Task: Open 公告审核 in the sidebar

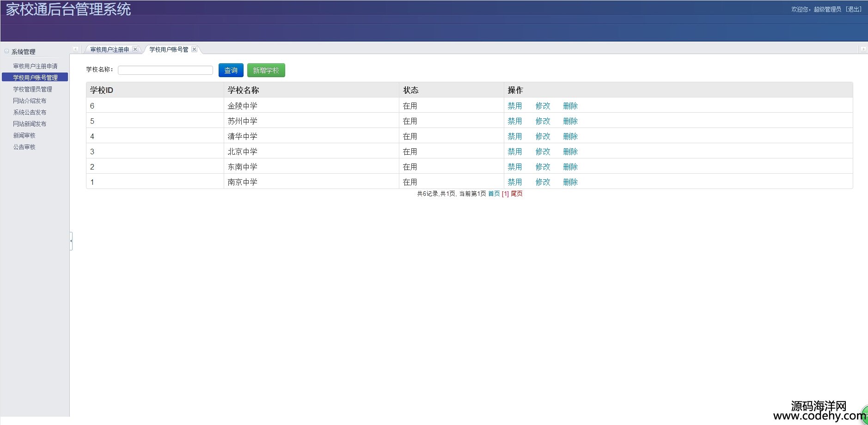Action: [x=24, y=147]
